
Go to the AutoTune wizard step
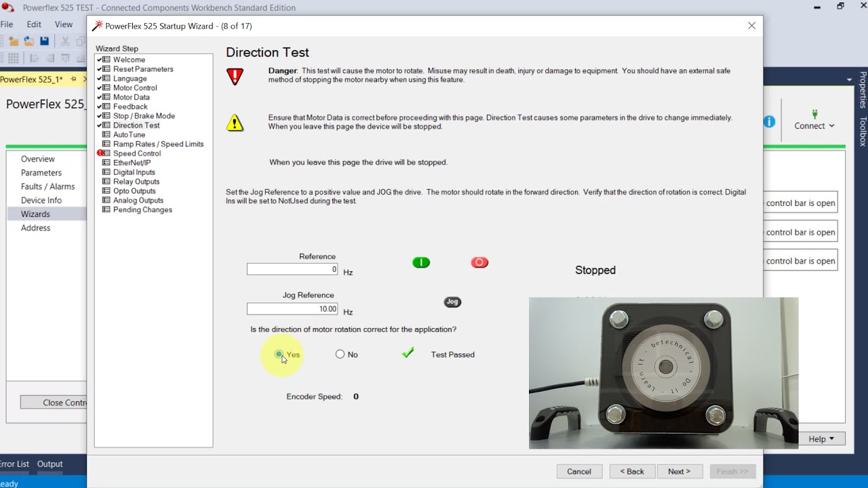(129, 135)
